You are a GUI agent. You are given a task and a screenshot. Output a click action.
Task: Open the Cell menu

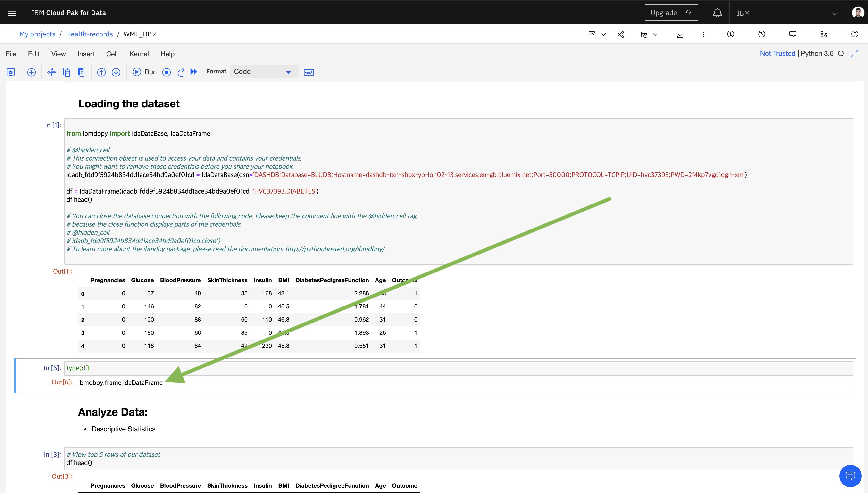pos(112,54)
